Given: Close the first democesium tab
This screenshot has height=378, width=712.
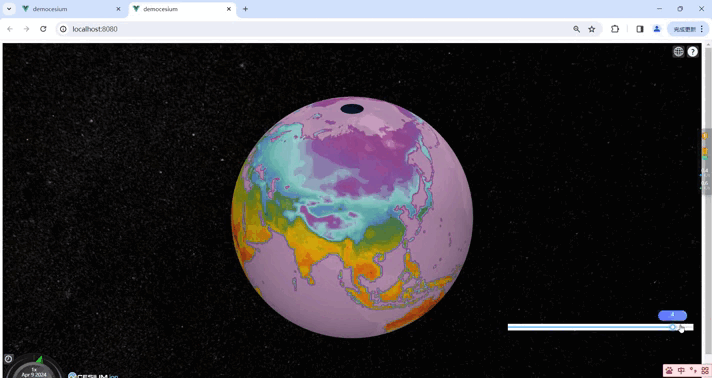Looking at the screenshot, I should [118, 9].
